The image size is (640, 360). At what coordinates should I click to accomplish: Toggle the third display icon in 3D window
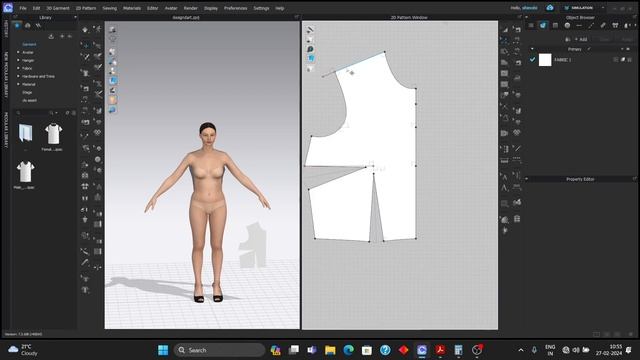coord(112,52)
